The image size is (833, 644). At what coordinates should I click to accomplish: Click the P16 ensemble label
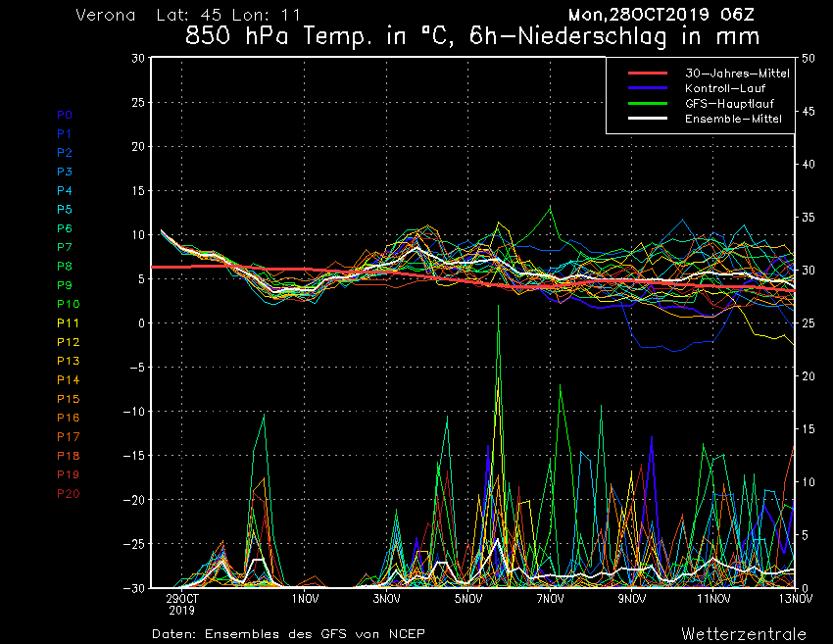point(68,418)
